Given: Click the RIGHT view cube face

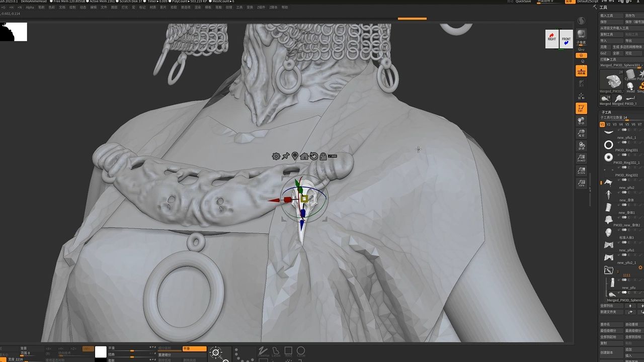Looking at the screenshot, I should pos(552,39).
